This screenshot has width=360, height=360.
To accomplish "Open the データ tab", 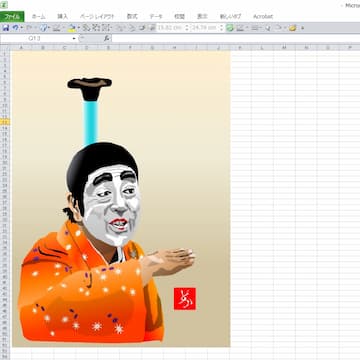I will 156,16.
